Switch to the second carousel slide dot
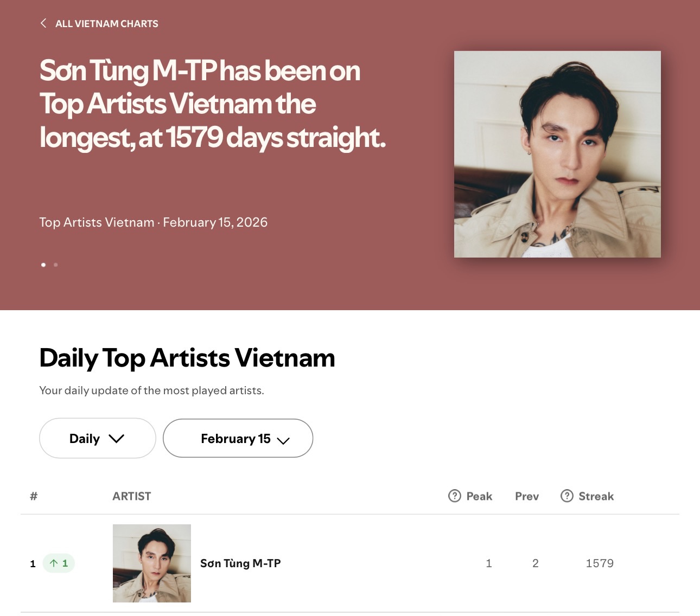Viewport: 700px width, 616px height. (x=56, y=265)
